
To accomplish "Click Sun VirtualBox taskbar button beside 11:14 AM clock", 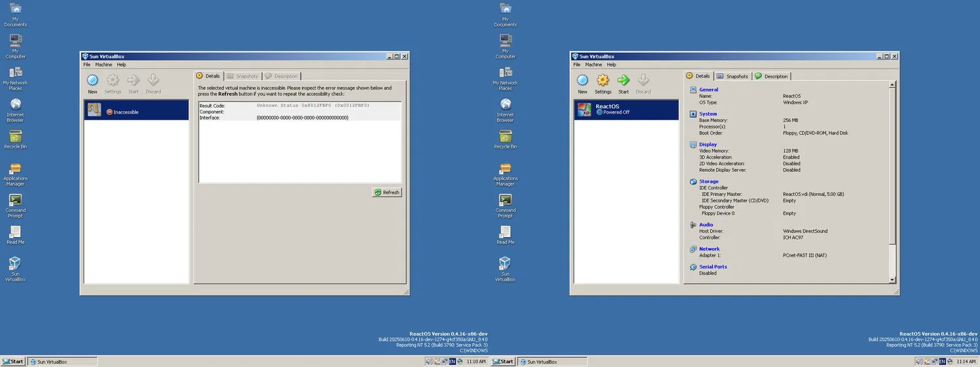I will 552,361.
